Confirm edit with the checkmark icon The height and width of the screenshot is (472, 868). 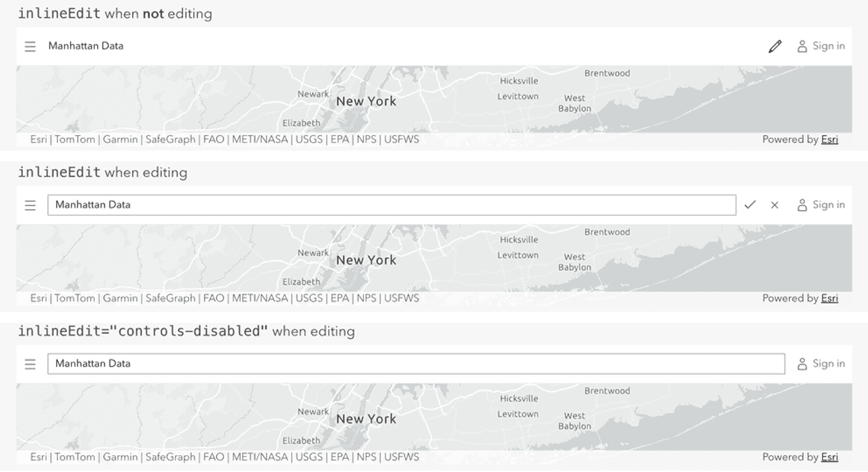tap(750, 205)
